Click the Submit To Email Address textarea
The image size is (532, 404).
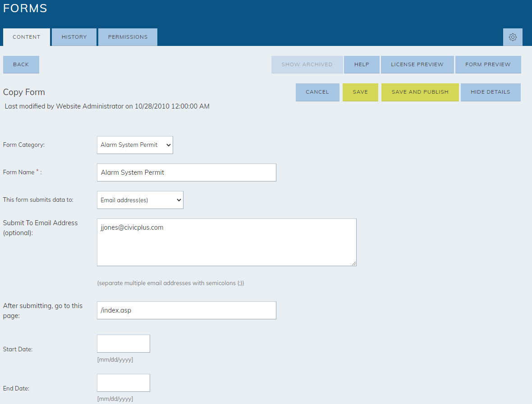pyautogui.click(x=227, y=242)
